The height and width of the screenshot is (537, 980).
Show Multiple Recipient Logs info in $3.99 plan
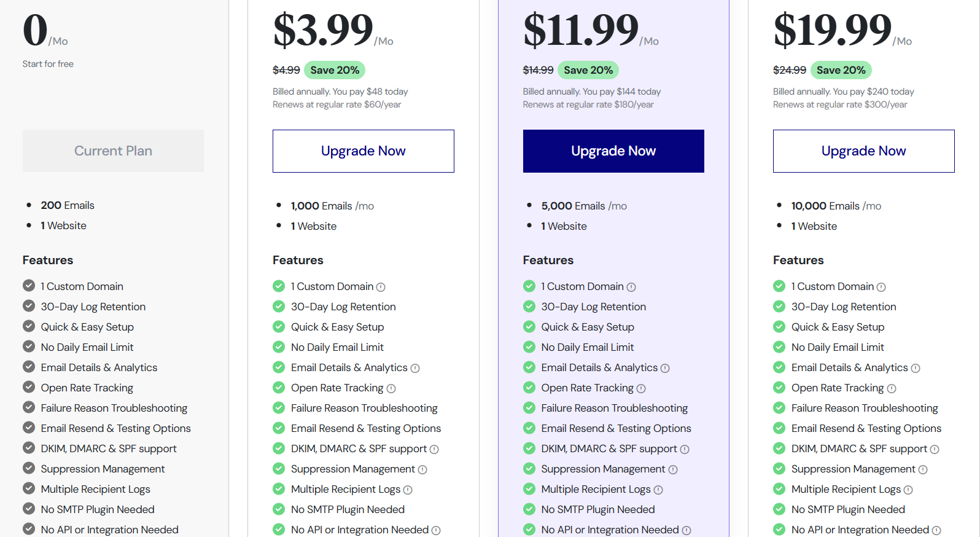coord(408,490)
